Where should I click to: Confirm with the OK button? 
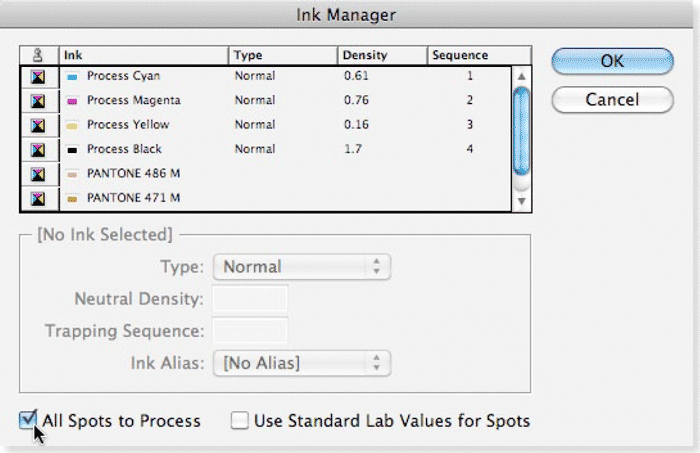612,60
